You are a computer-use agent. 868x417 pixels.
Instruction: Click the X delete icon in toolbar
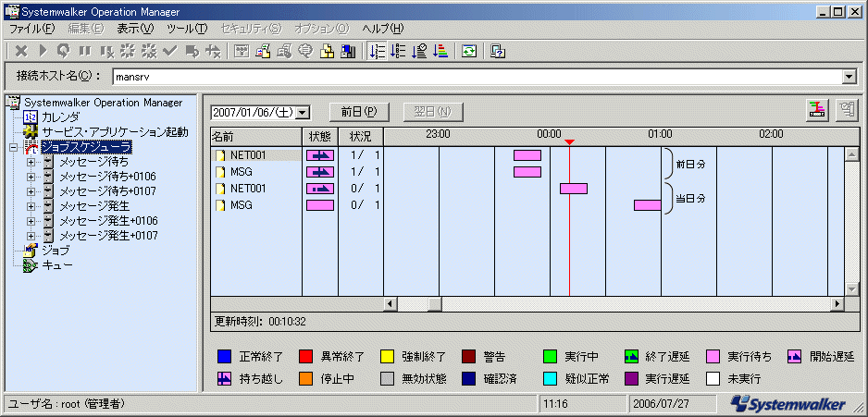(21, 52)
